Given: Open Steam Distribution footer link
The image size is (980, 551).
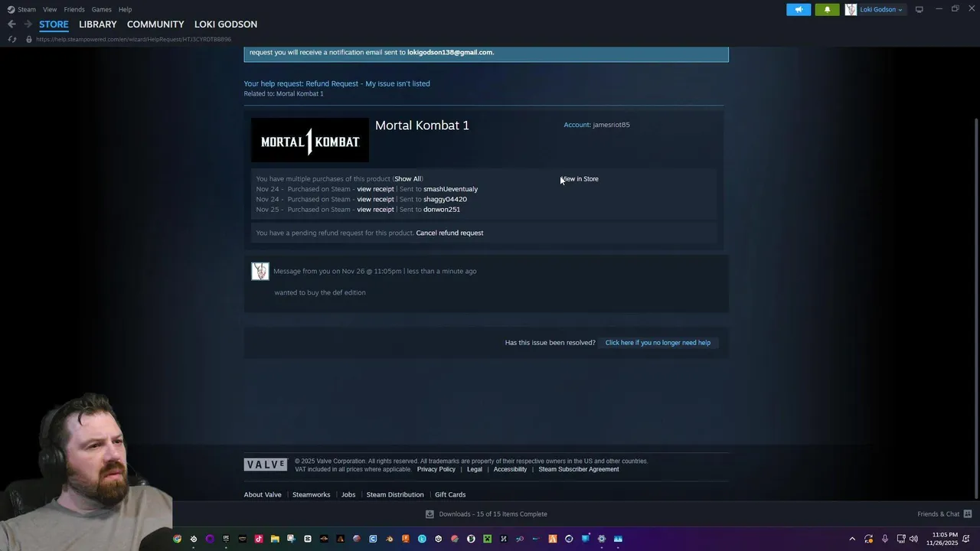Looking at the screenshot, I should tap(395, 494).
